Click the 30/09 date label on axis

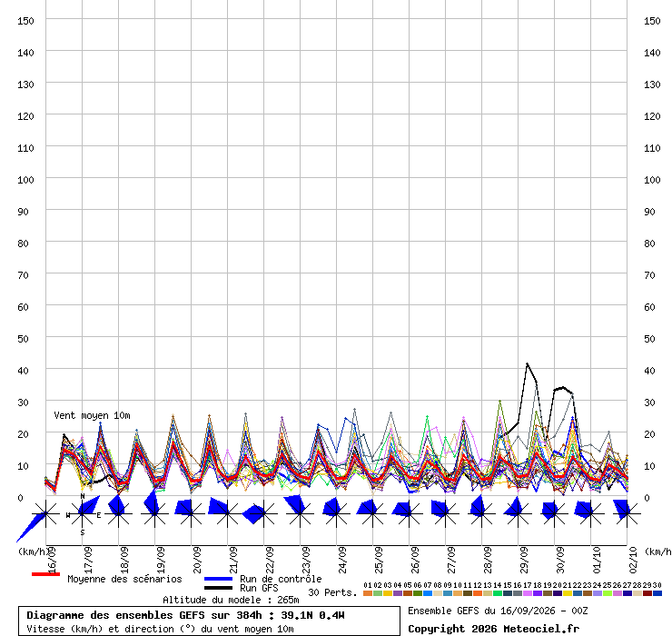point(560,560)
